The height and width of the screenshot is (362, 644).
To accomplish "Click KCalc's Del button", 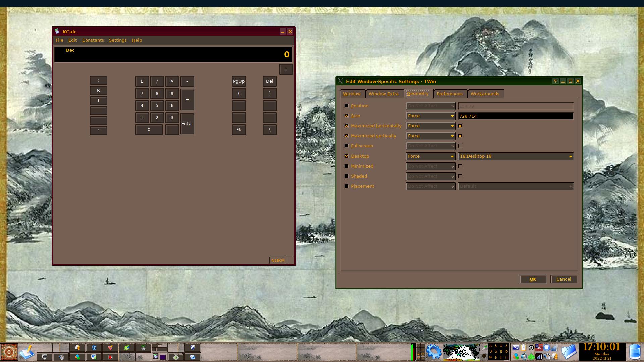I will [x=270, y=81].
